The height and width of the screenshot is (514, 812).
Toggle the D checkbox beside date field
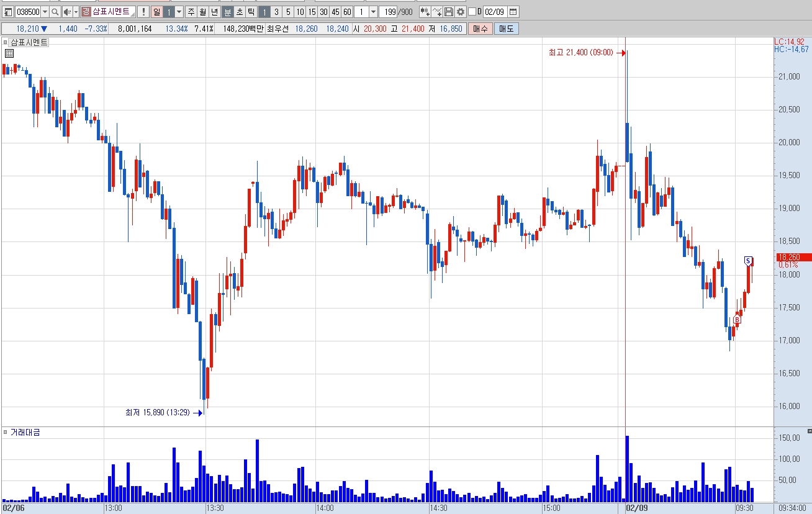pyautogui.click(x=472, y=12)
